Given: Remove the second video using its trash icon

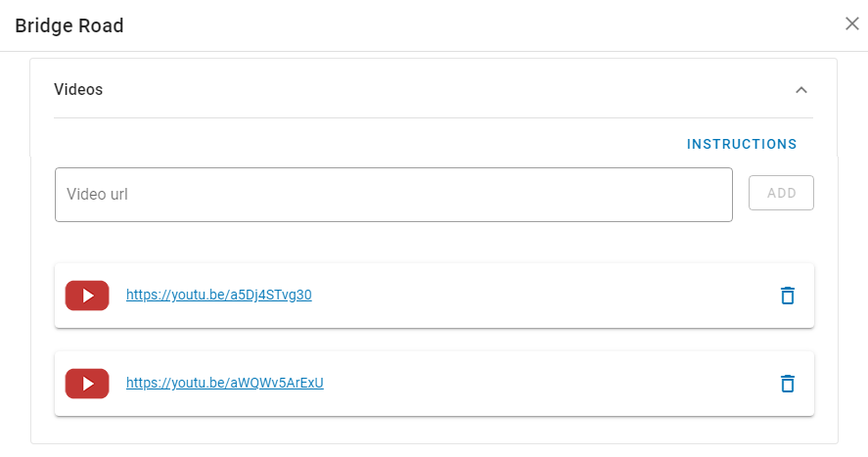Looking at the screenshot, I should (x=787, y=384).
